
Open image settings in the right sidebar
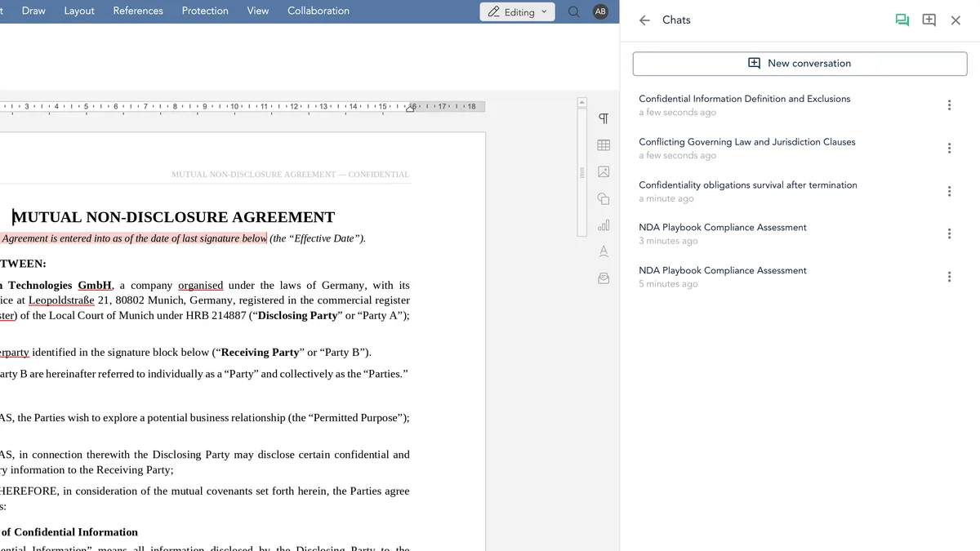tap(604, 172)
